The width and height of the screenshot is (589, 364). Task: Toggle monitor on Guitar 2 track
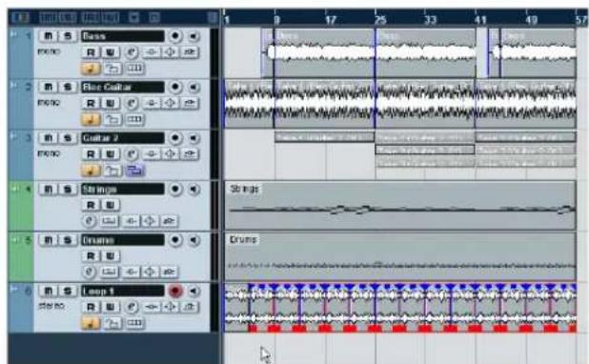(193, 138)
